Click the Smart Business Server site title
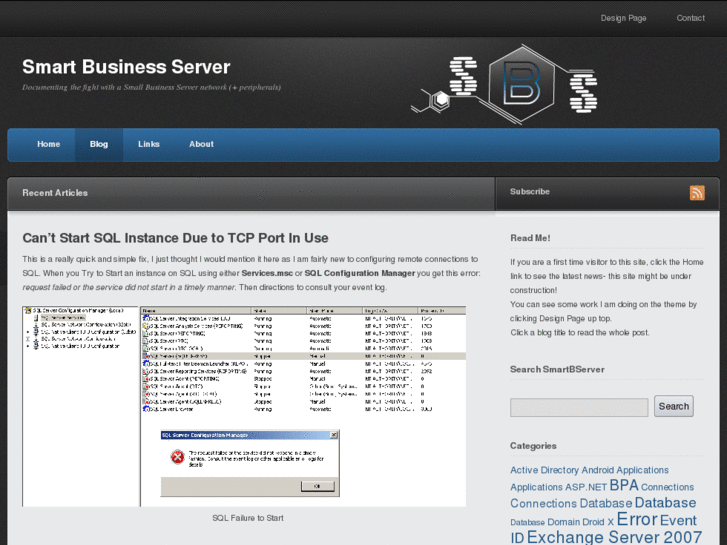Viewport: 727px width, 545px height. (x=126, y=67)
